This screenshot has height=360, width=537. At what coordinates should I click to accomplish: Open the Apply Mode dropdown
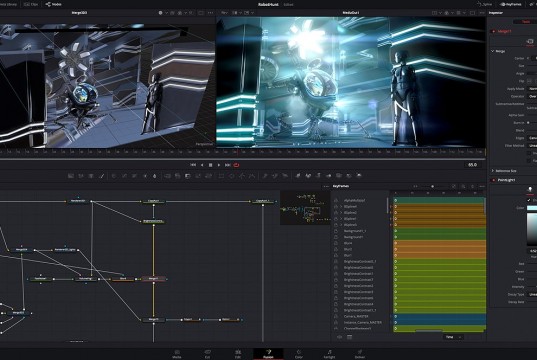(532, 89)
